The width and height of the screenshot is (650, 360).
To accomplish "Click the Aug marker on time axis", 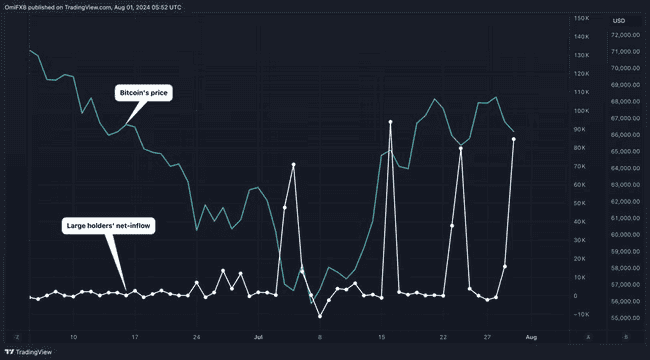I will point(531,337).
